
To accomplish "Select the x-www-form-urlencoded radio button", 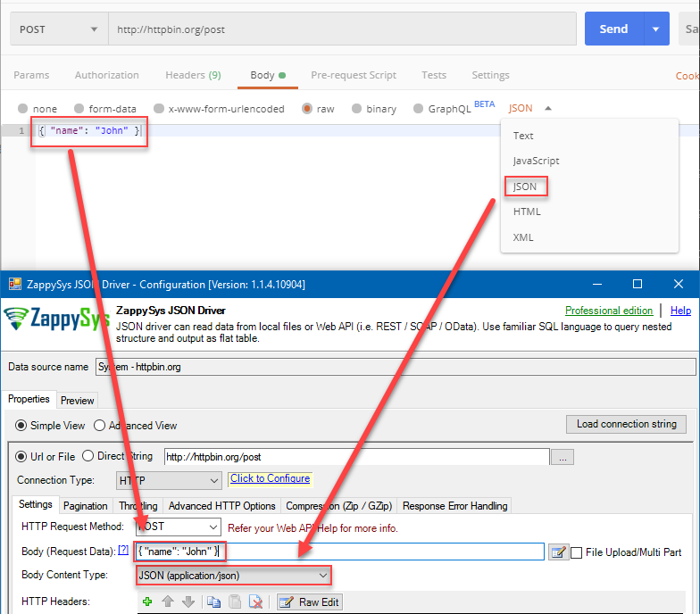I will point(159,109).
